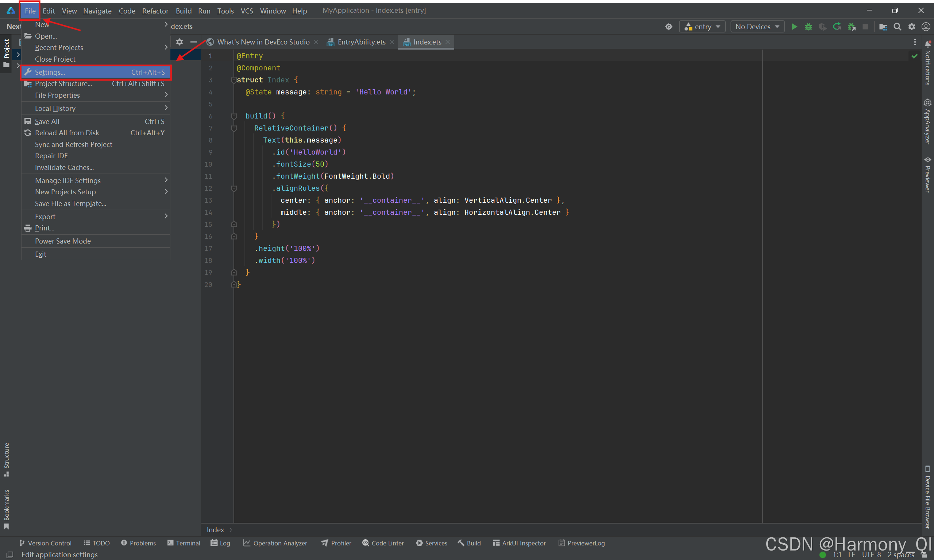Expand the File Properties submenu
The width and height of the screenshot is (934, 560).
(x=96, y=95)
